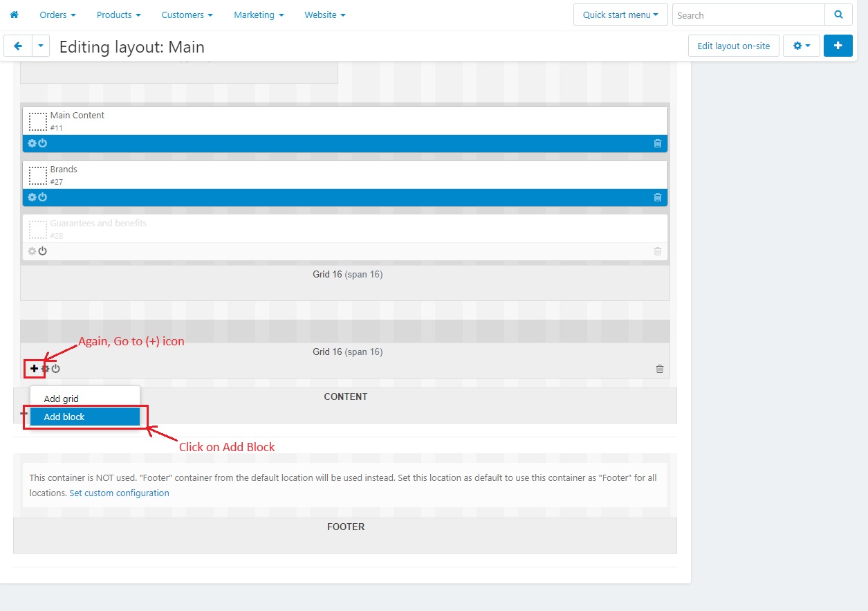Image resolution: width=868 pixels, height=611 pixels.
Task: Go to the Home dashboard icon
Action: [14, 15]
